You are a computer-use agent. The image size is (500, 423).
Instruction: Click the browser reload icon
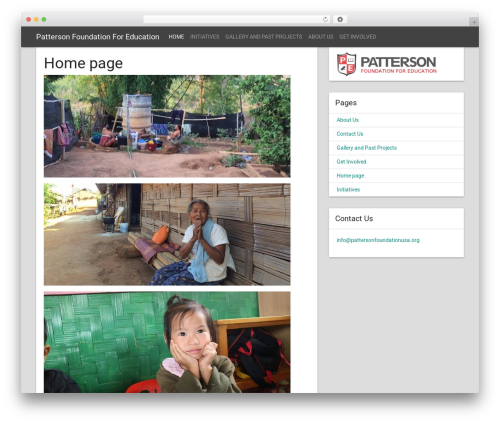point(325,19)
